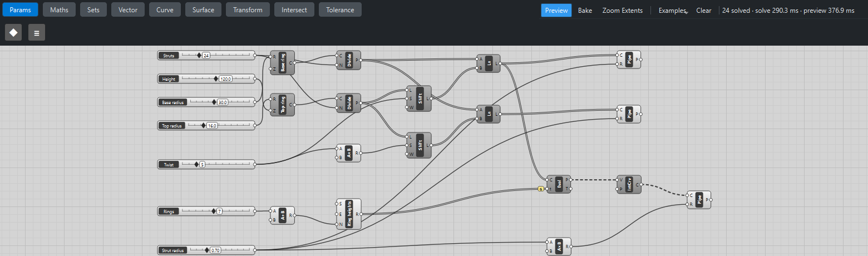Viewport: 868px width, 256px height.
Task: Select the Eval component node
Action: pos(559,184)
